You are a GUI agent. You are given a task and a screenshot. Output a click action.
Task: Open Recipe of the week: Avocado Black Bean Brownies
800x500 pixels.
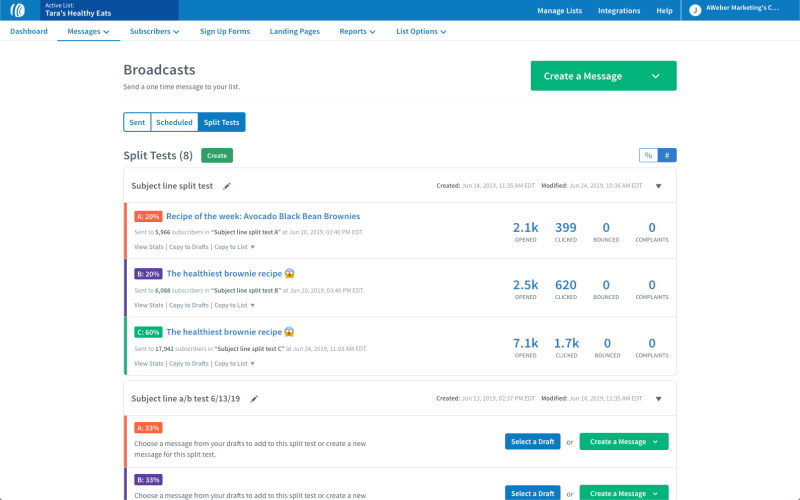pos(263,216)
